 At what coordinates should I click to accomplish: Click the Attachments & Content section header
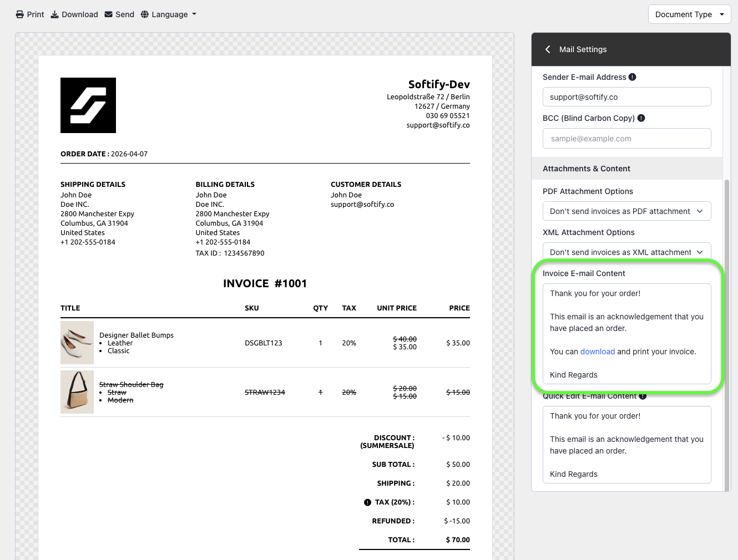point(587,169)
